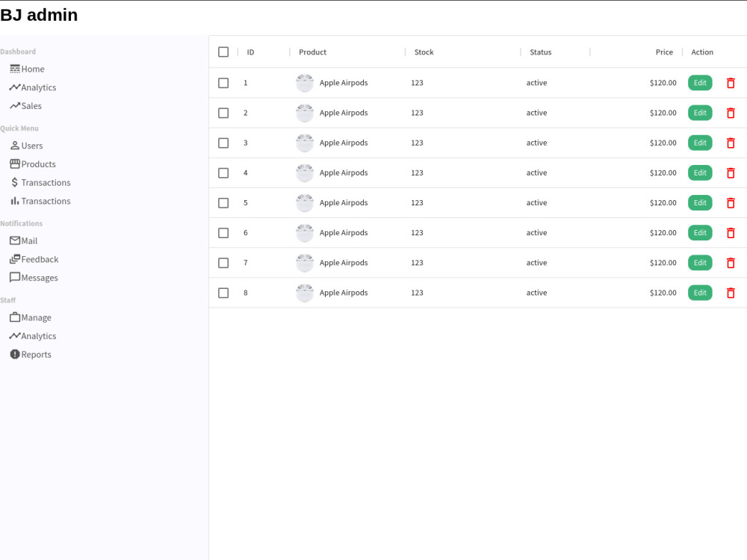Image resolution: width=747 pixels, height=560 pixels.
Task: Delete product row 7 with the trash icon
Action: (x=731, y=263)
